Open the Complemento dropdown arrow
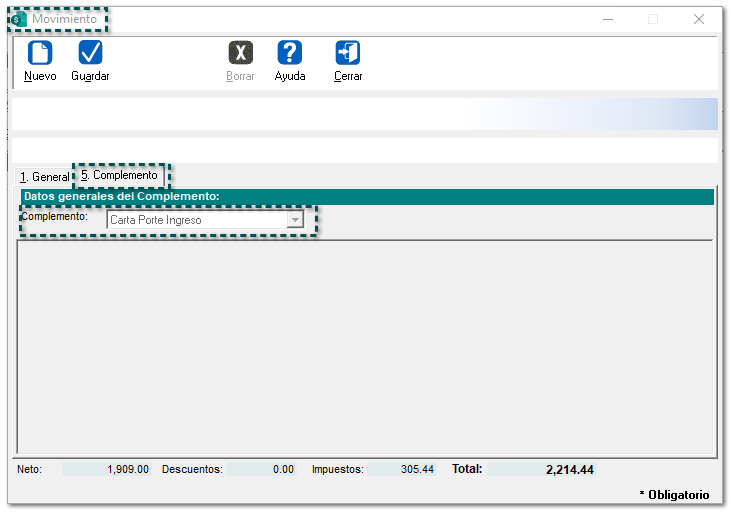 295,219
